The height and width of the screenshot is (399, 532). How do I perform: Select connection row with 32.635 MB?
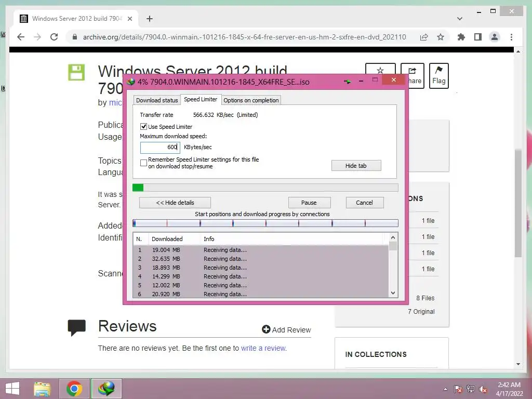[261, 259]
